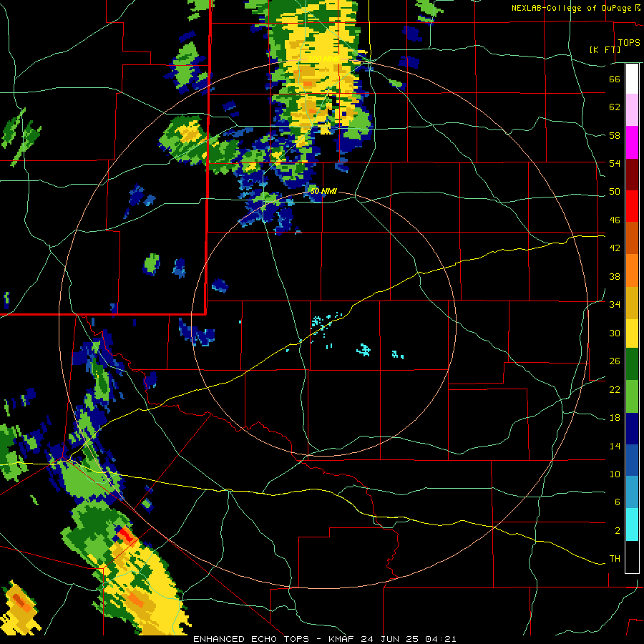Pick the dark orange legend swatch
This screenshot has width=644, height=644.
632,238
